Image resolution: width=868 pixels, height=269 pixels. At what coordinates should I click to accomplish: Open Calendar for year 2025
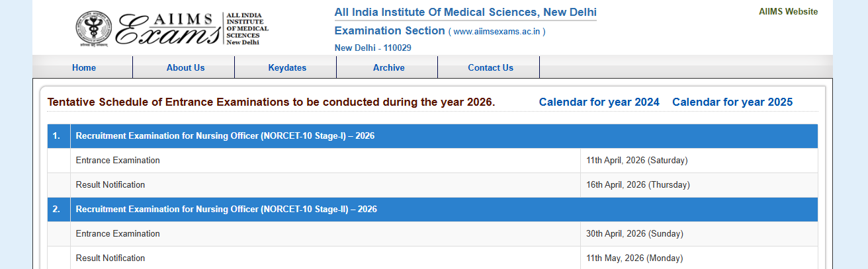[732, 102]
